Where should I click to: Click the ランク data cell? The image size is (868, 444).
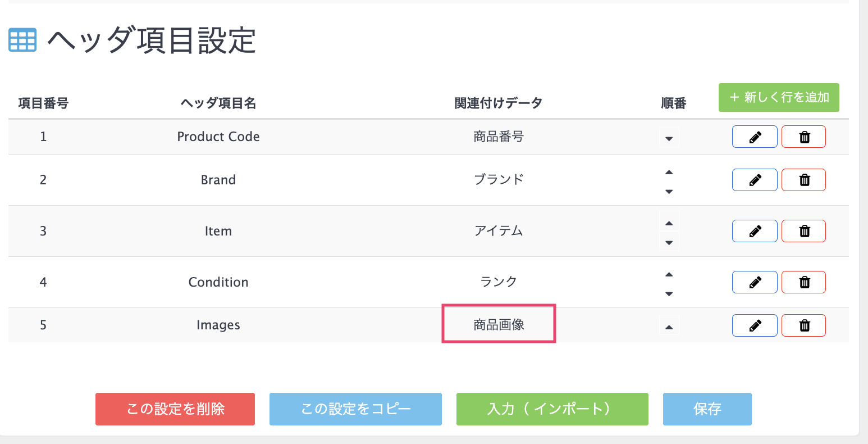(499, 282)
